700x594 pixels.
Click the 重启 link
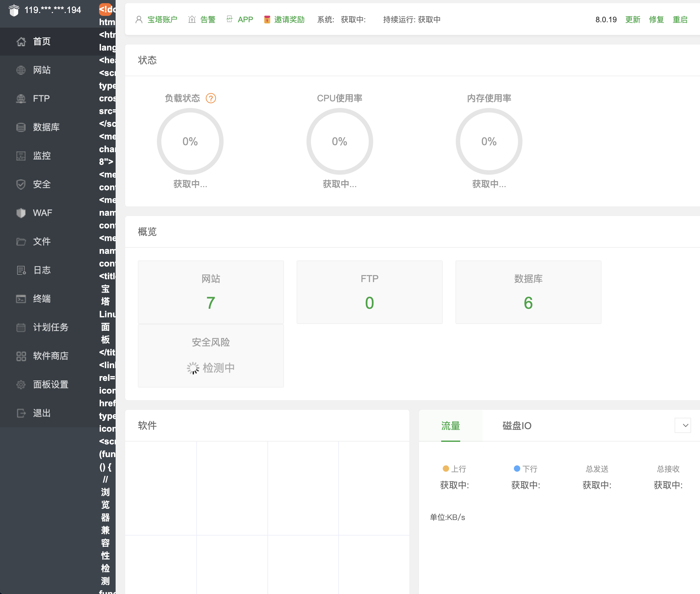pos(680,19)
